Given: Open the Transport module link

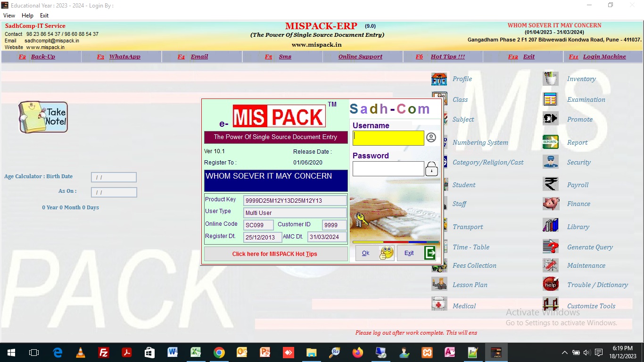Looking at the screenshot, I should tap(468, 227).
